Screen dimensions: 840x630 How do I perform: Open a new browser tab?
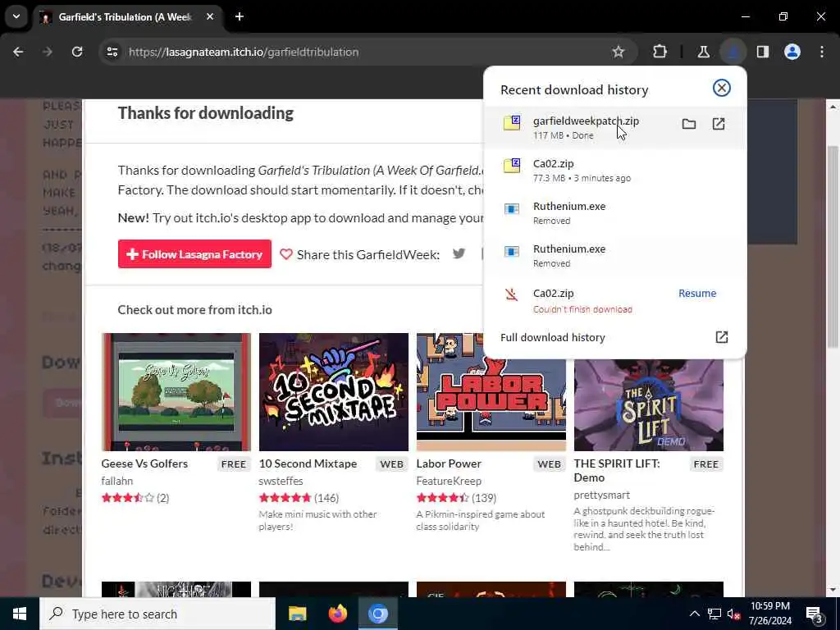[240, 16]
